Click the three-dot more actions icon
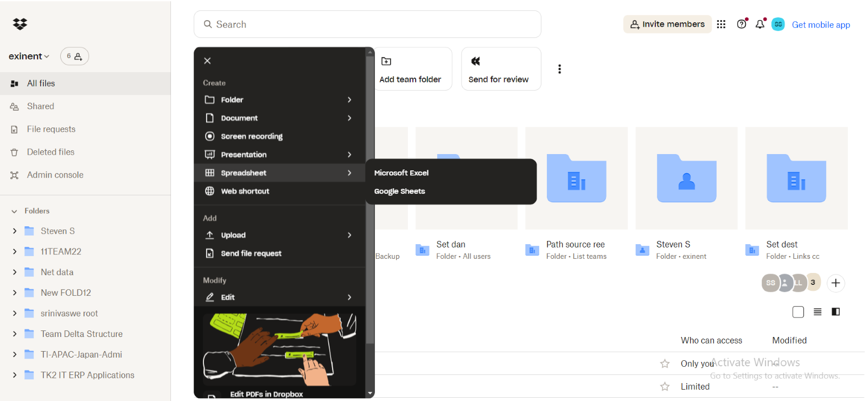The width and height of the screenshot is (868, 401). pos(559,69)
